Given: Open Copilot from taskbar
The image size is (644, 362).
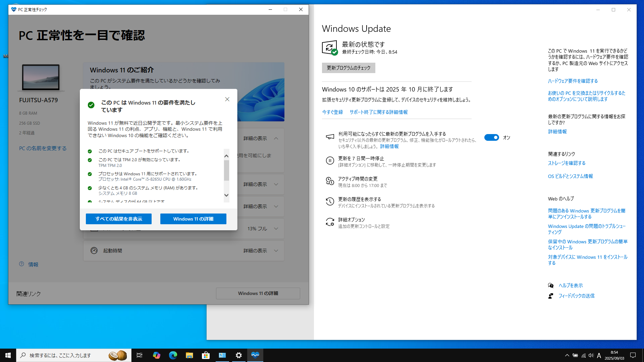Looking at the screenshot, I should coord(156,355).
